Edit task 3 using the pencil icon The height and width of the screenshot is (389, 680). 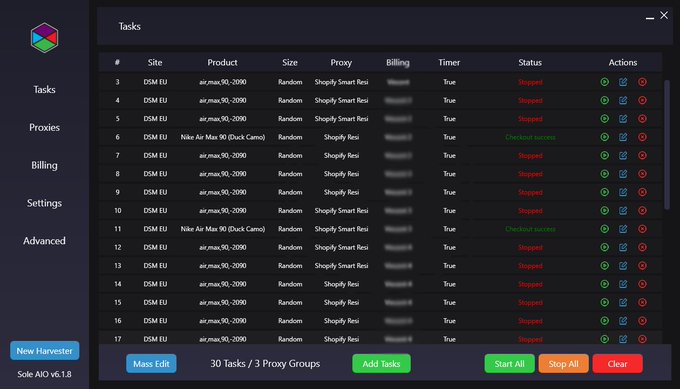623,82
